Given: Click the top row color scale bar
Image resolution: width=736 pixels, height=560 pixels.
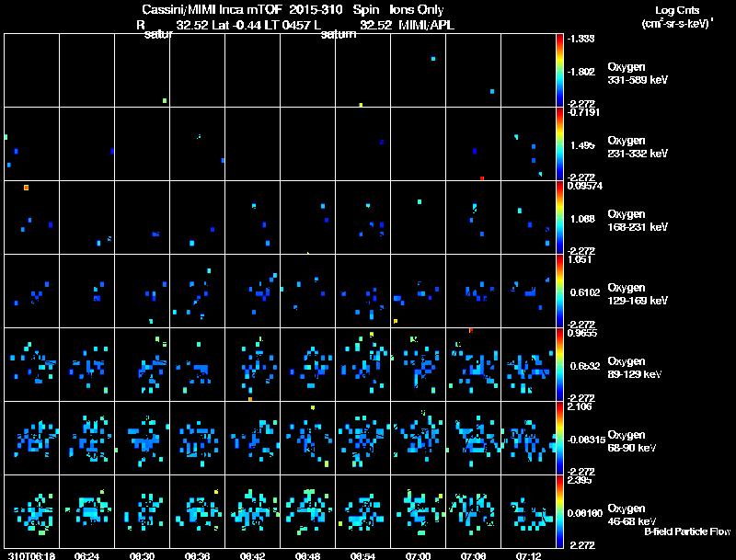Looking at the screenshot, I should coord(559,71).
